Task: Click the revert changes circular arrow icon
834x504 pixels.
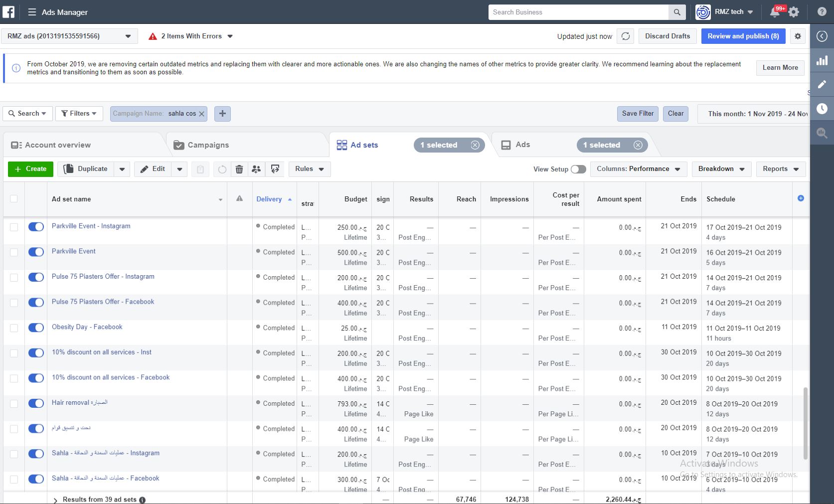Action: (222, 169)
